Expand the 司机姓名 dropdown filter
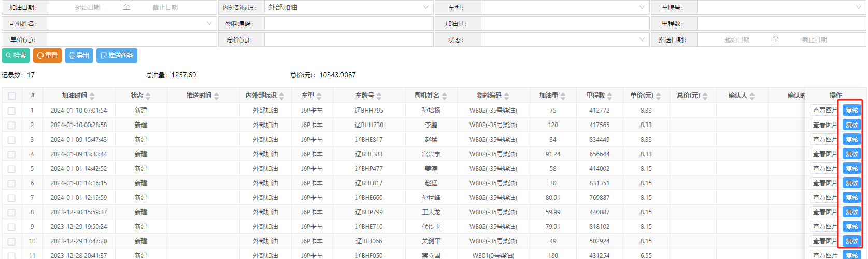 [x=132, y=24]
